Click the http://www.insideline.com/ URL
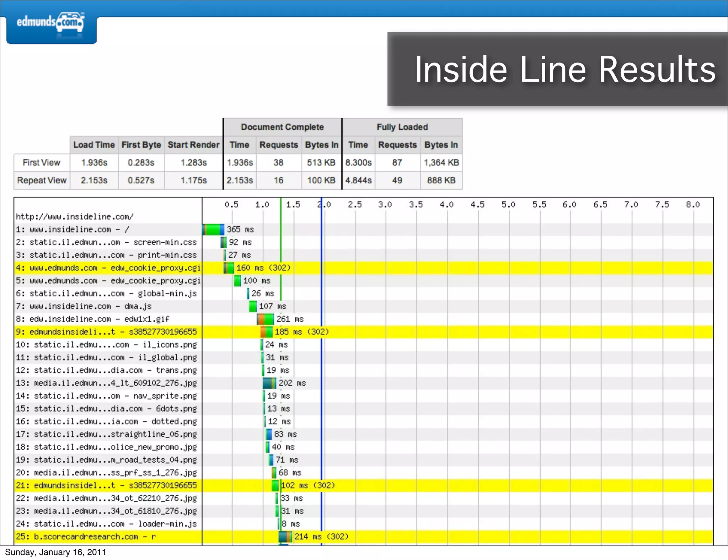Screen dimensions: 728x560 point(75,216)
